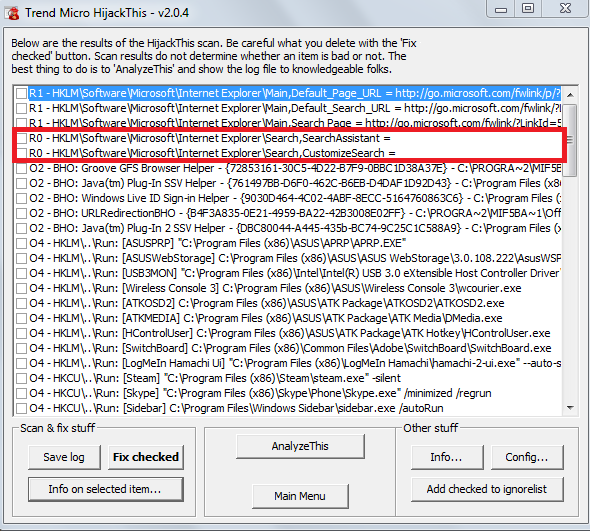Check Java Plug-In 2 SSV Helper checkbox
Screen dimensions: 590x531
coord(22,228)
